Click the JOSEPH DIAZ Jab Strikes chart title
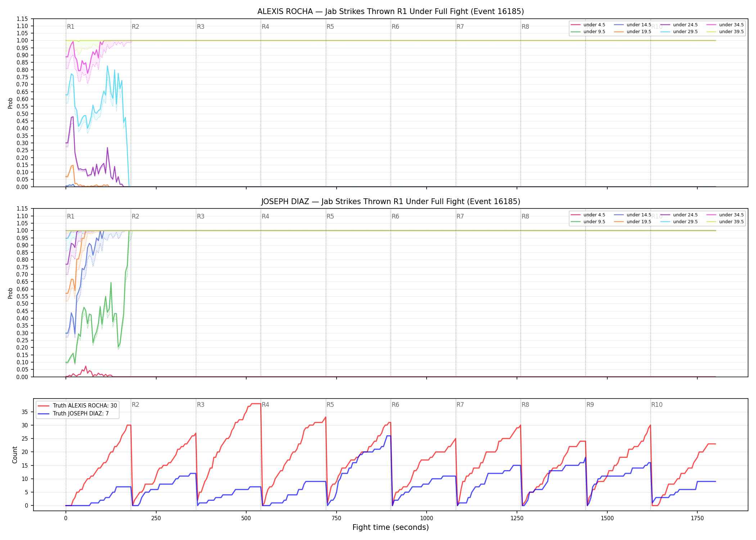Image resolution: width=756 pixels, height=540 pixels. 391,202
